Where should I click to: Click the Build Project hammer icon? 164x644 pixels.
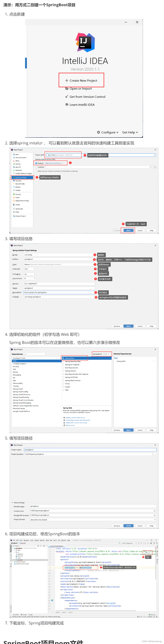coord(120,543)
